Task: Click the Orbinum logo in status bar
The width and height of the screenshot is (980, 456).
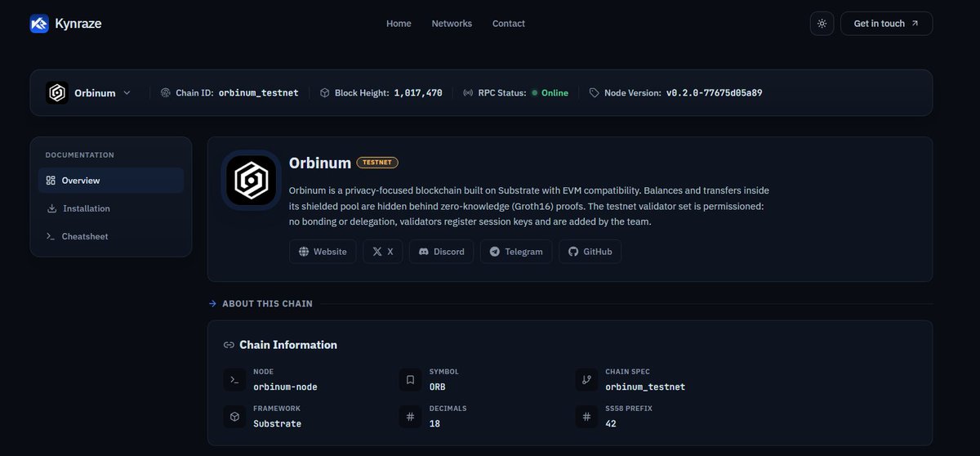Action: [x=57, y=93]
